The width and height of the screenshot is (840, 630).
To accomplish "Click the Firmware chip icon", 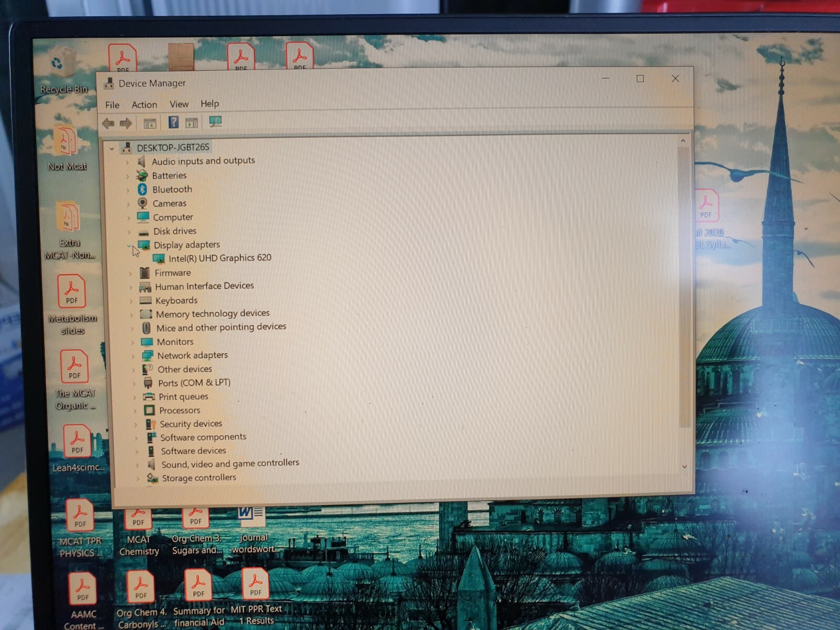I will click(x=144, y=272).
